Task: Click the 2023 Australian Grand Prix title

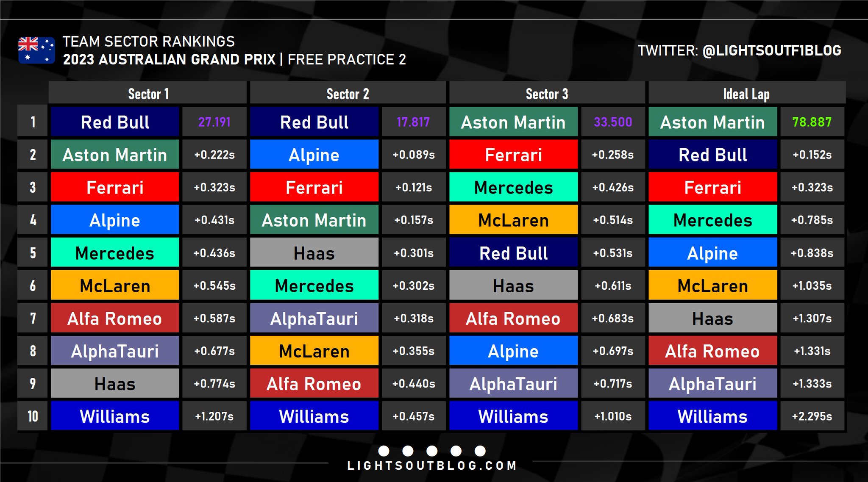Action: pos(169,59)
